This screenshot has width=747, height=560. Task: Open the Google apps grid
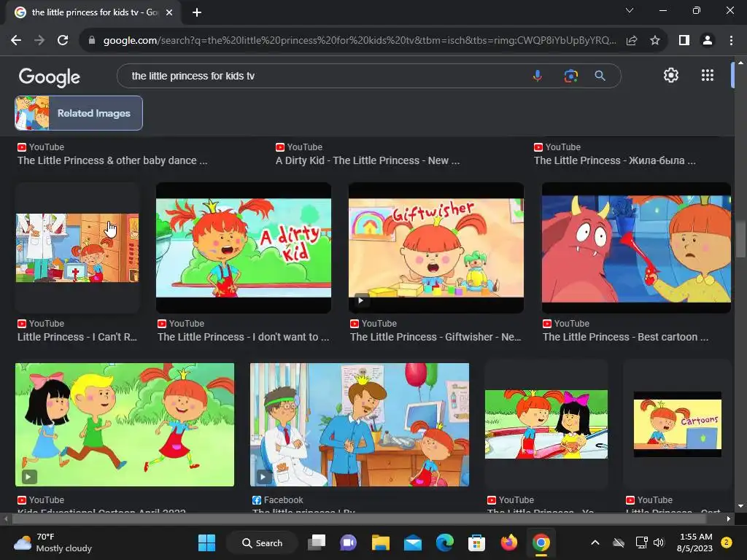[x=708, y=75]
